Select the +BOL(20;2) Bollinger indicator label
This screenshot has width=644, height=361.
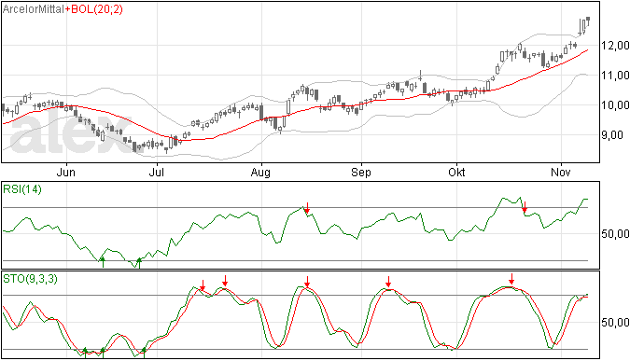(93, 9)
